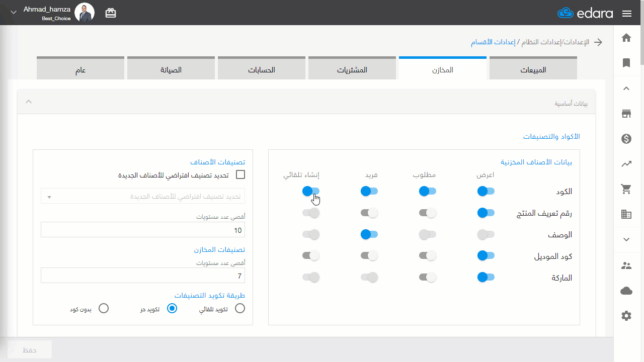The height and width of the screenshot is (362, 644).
Task: Click item classifications max levels field showing 10
Action: click(143, 230)
